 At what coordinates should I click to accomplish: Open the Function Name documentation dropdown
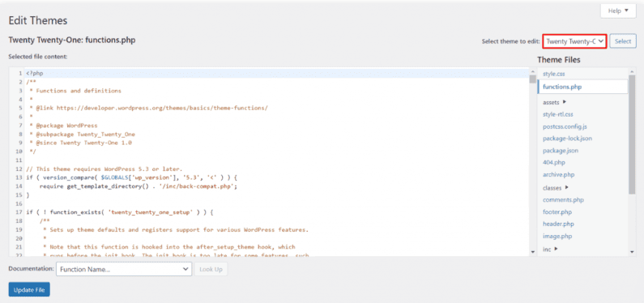[124, 269]
